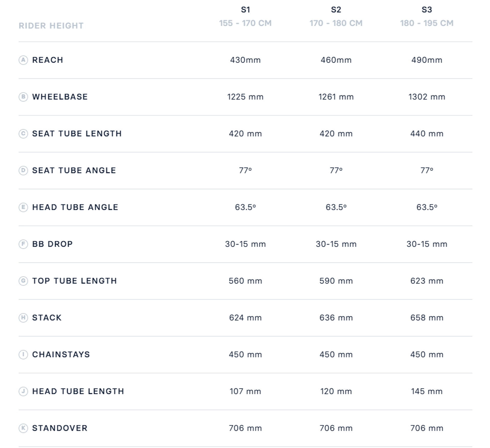Click the 1302 mm wheelbase value
Viewport: 490px width, 448px height.
tap(427, 97)
